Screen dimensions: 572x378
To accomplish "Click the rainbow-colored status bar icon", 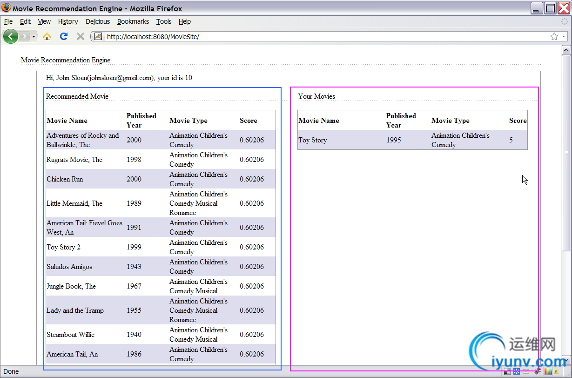I will [548, 372].
